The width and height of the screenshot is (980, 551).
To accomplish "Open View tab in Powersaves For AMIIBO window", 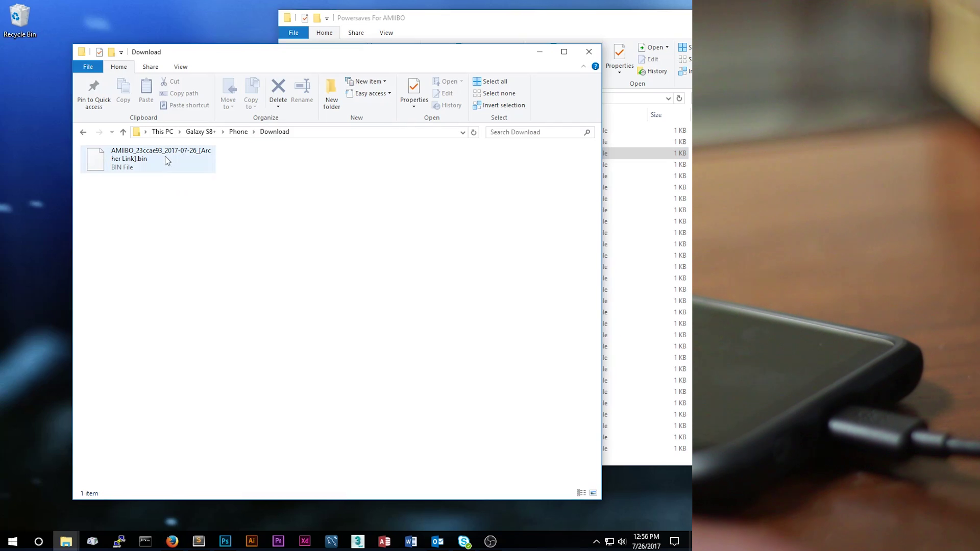I will click(386, 33).
